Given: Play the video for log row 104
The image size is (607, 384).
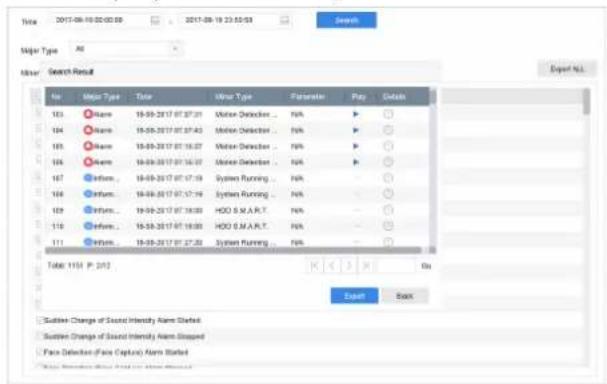Looking at the screenshot, I should click(x=356, y=130).
